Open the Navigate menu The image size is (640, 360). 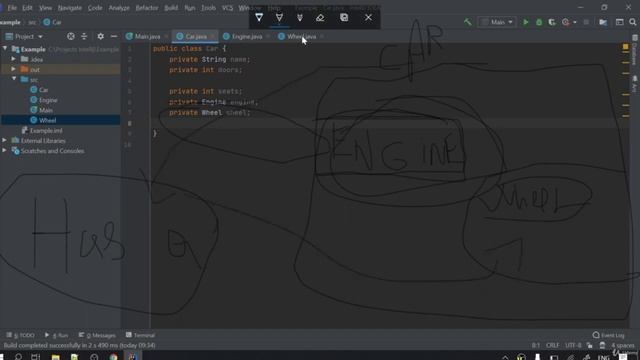point(69,8)
